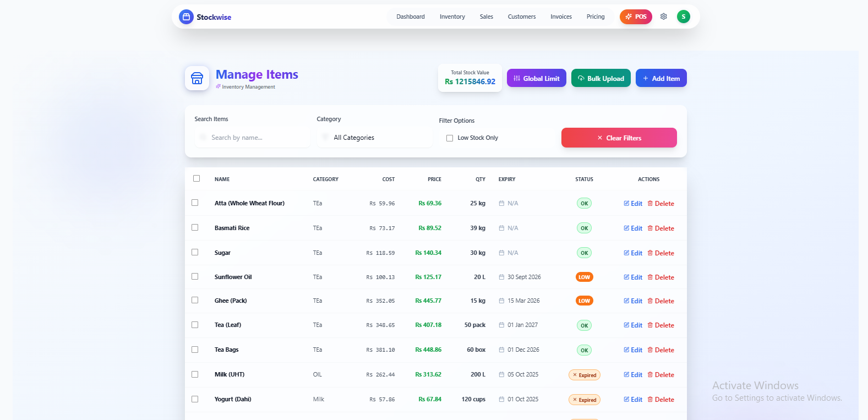Go to the Inventory nav tab
The image size is (868, 420).
tap(452, 17)
